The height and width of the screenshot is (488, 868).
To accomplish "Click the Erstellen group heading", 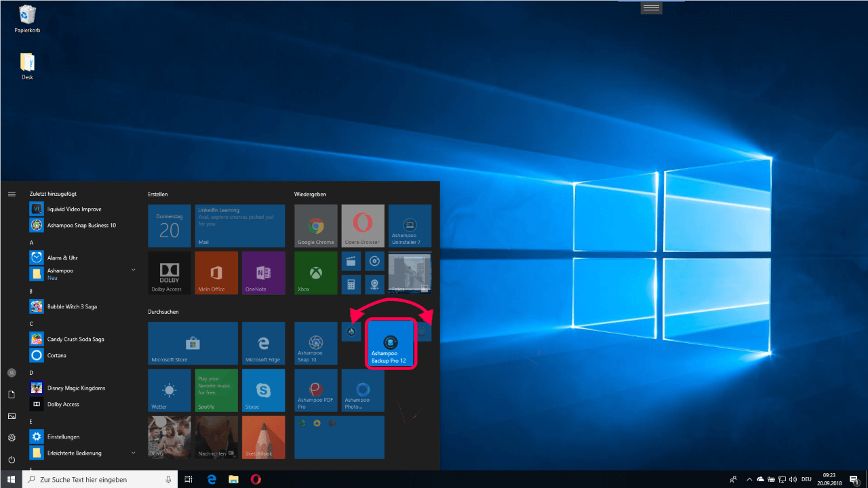I will (x=157, y=194).
